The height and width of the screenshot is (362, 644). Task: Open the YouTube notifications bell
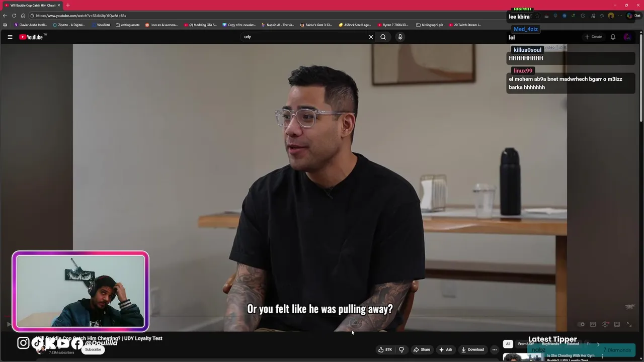tap(613, 37)
